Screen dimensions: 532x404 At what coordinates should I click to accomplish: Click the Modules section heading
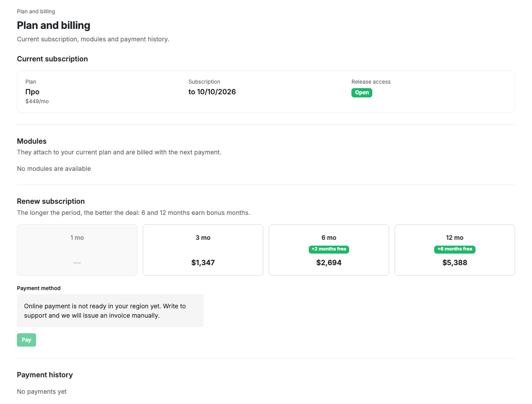pyautogui.click(x=32, y=141)
